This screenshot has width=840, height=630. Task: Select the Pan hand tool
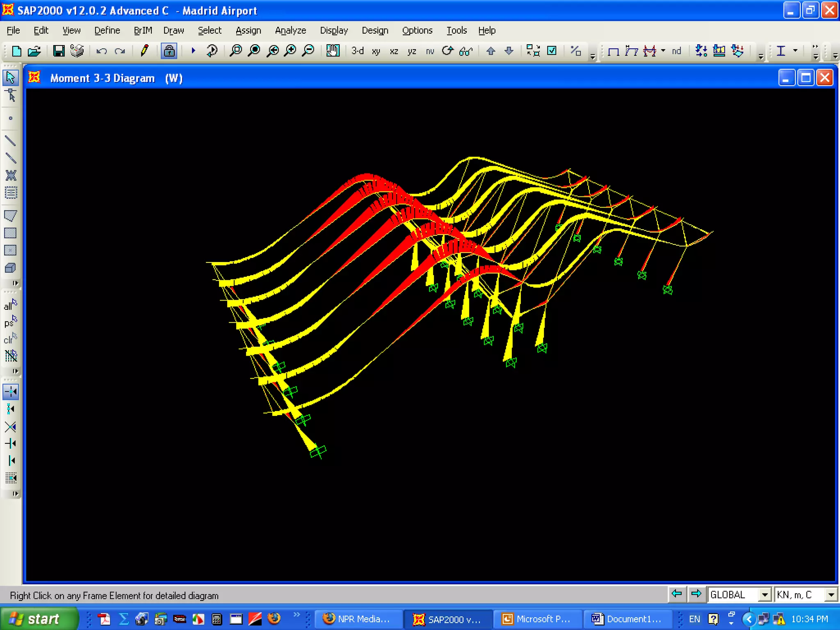333,51
